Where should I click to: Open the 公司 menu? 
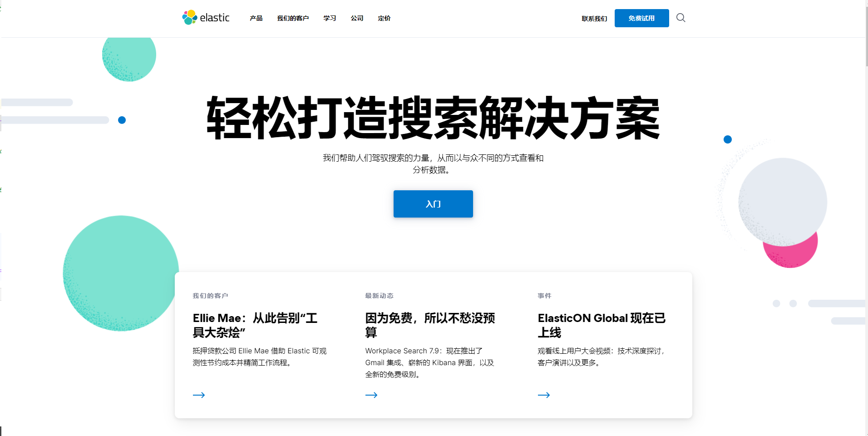tap(357, 18)
